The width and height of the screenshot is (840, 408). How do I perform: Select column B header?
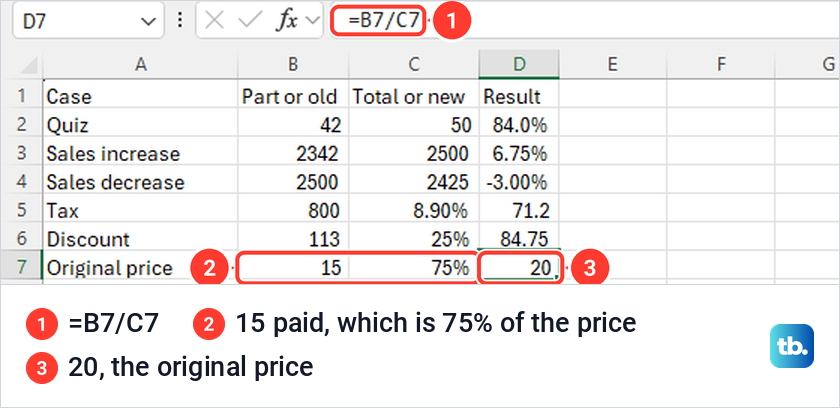tap(293, 65)
